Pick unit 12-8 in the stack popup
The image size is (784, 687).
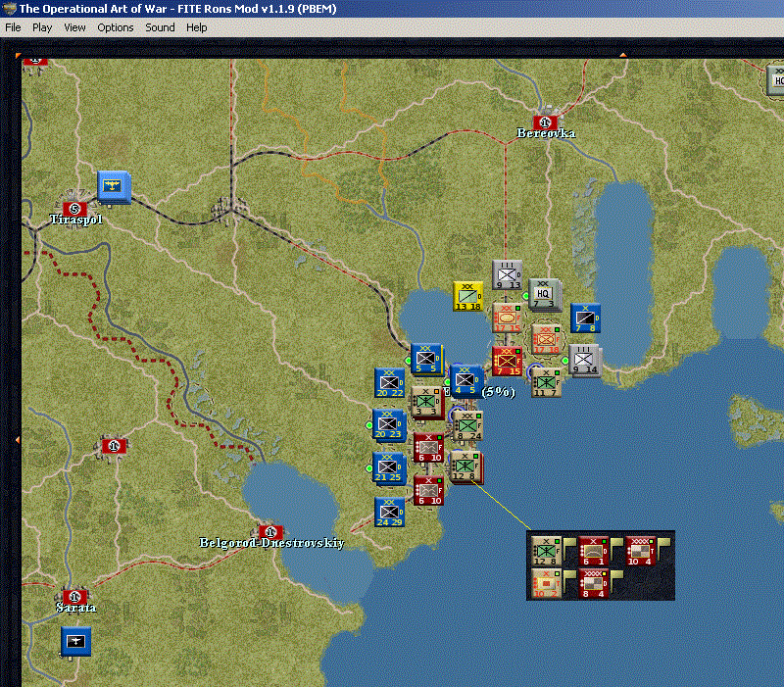click(546, 552)
